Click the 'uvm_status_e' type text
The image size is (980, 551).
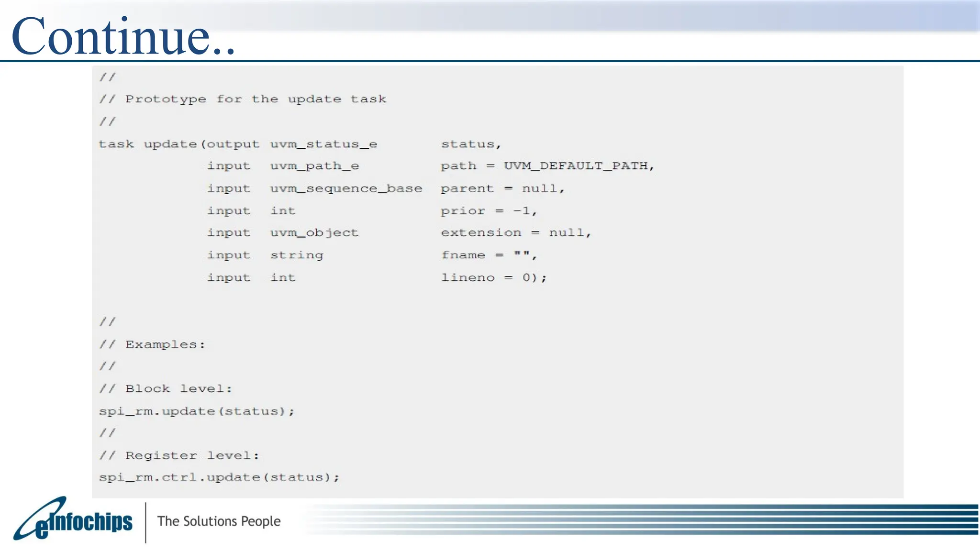pyautogui.click(x=323, y=144)
